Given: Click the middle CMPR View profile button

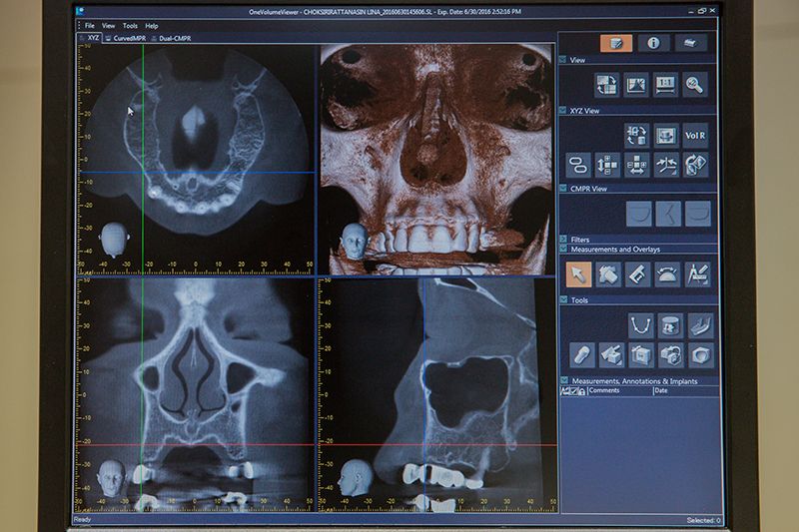Looking at the screenshot, I should (x=668, y=214).
